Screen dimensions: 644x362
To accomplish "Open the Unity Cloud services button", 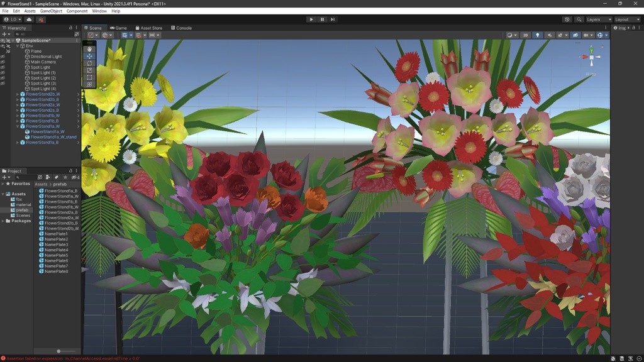I will (x=29, y=19).
